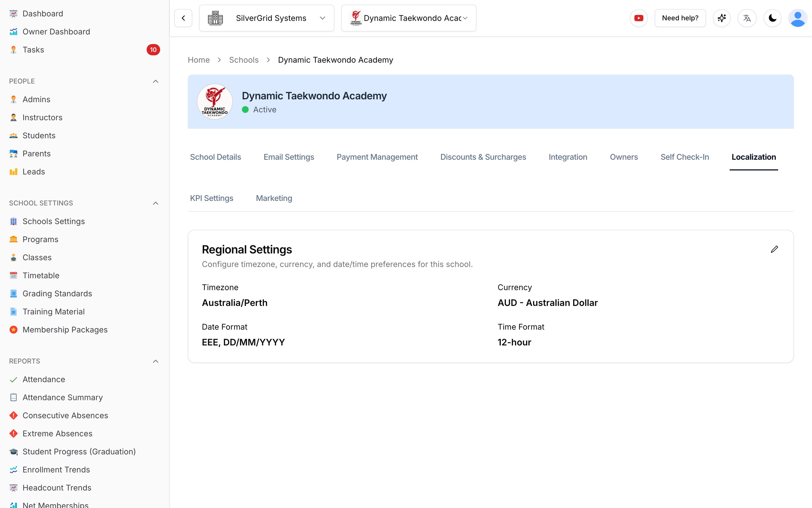Click the Programs bank icon
The width and height of the screenshot is (812, 508).
click(14, 240)
